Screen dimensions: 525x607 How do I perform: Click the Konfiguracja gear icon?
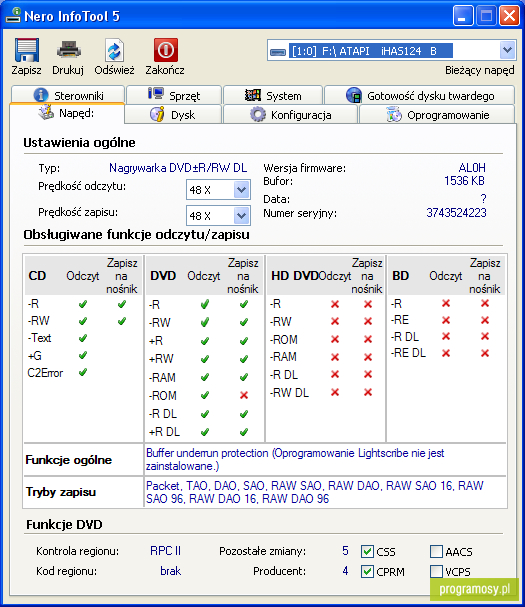tap(258, 115)
